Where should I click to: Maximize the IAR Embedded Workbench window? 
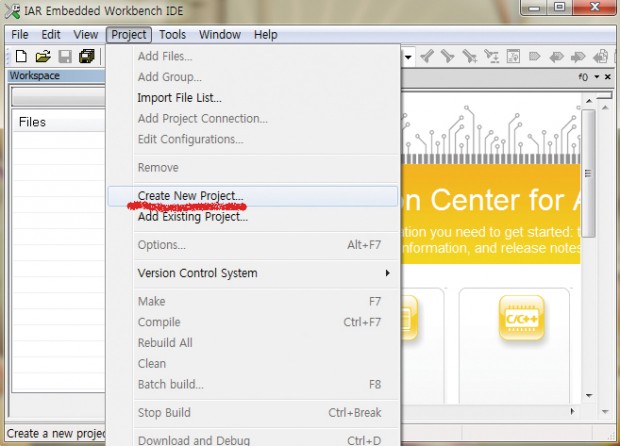(x=560, y=7)
